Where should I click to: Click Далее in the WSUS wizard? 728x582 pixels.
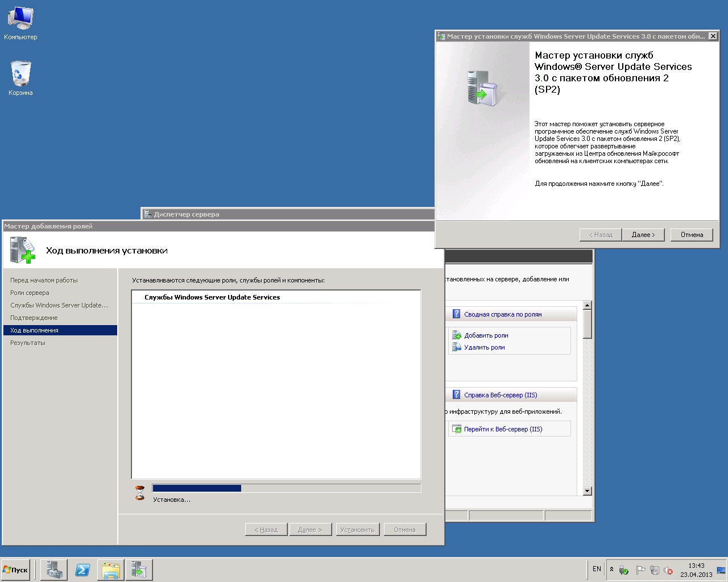643,234
